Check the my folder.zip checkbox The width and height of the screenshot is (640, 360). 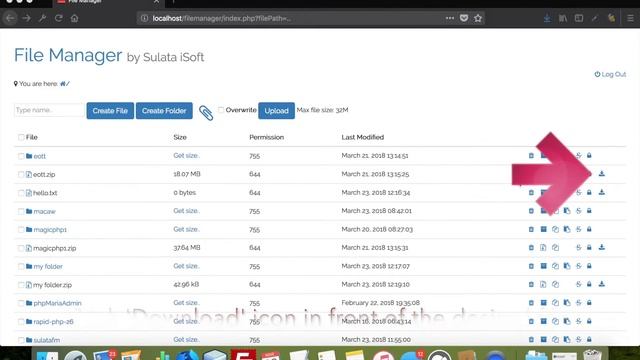pyautogui.click(x=21, y=285)
